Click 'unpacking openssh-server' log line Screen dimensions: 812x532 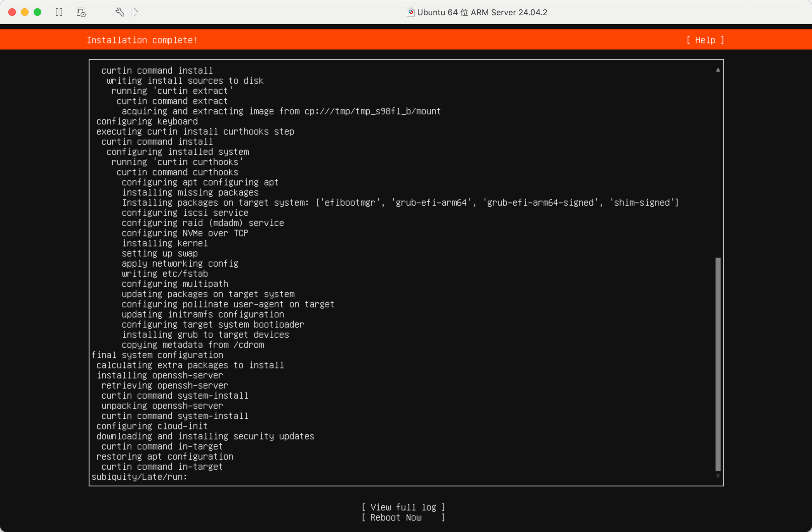coord(162,406)
